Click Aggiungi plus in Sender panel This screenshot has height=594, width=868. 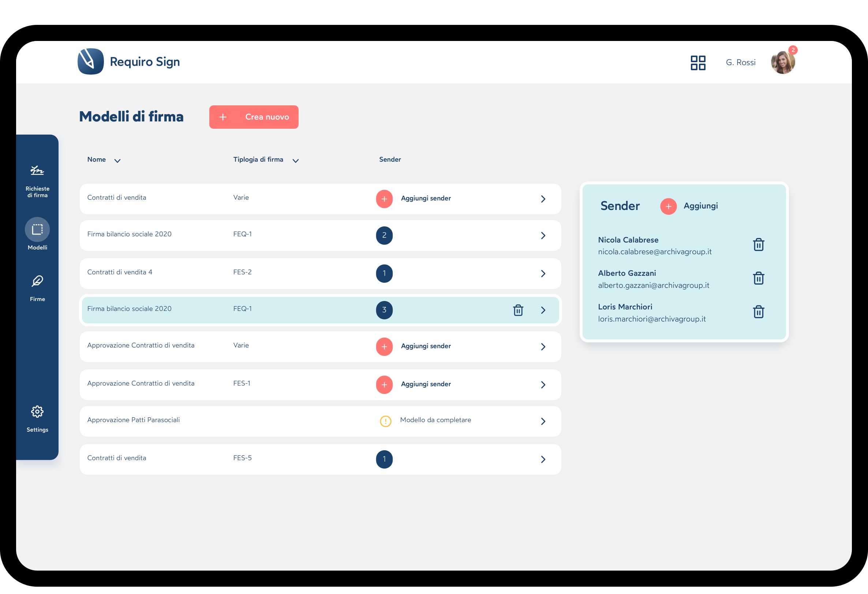point(668,206)
